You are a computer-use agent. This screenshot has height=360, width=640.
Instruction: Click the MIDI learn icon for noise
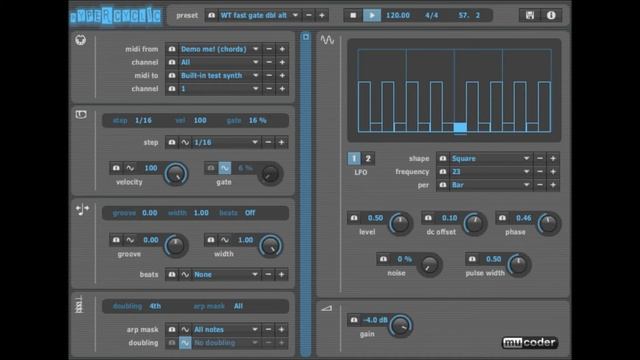pos(383,259)
